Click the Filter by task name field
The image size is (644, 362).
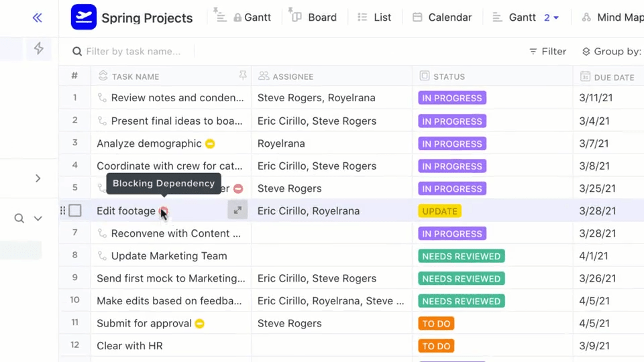pos(133,52)
